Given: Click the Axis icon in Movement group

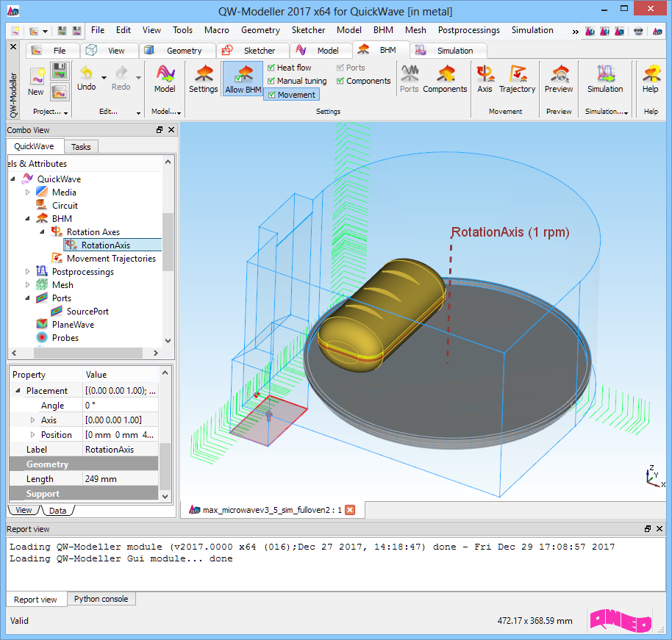Looking at the screenshot, I should pyautogui.click(x=485, y=79).
